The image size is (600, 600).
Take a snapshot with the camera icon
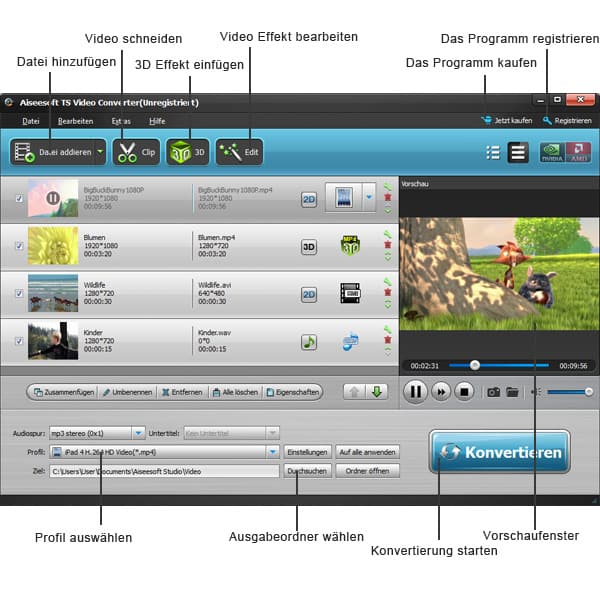[493, 392]
